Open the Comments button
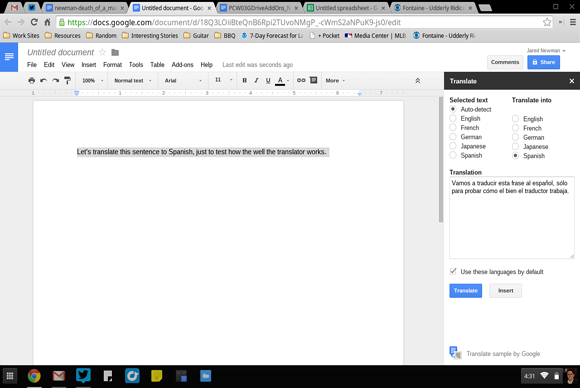Image resolution: width=580 pixels, height=388 pixels. tap(505, 62)
